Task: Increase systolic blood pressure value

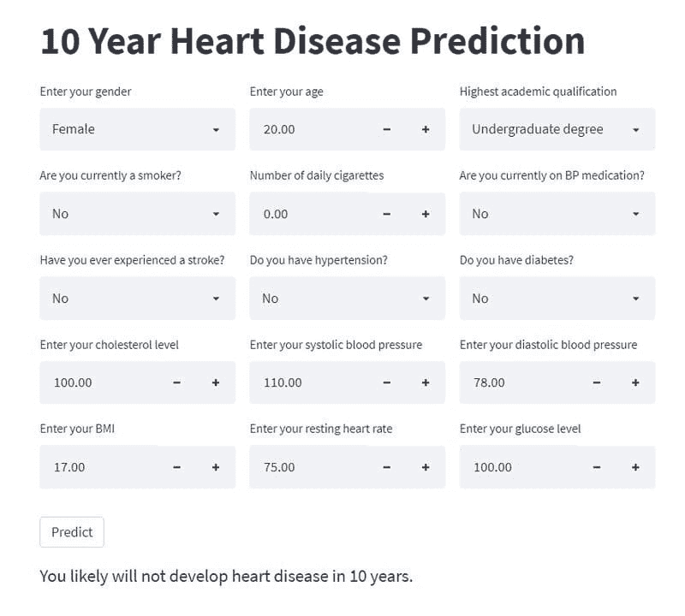Action: 426,382
